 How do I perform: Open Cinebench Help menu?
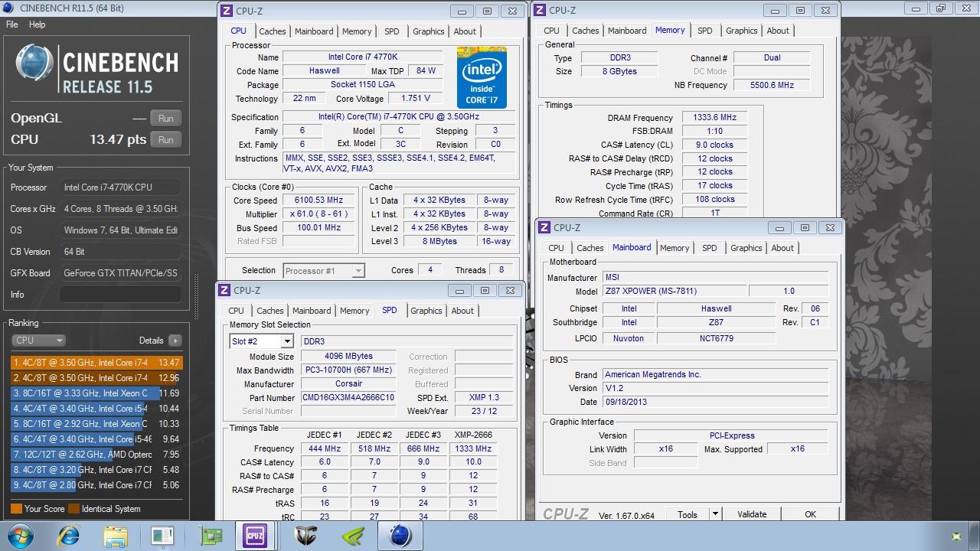[37, 24]
